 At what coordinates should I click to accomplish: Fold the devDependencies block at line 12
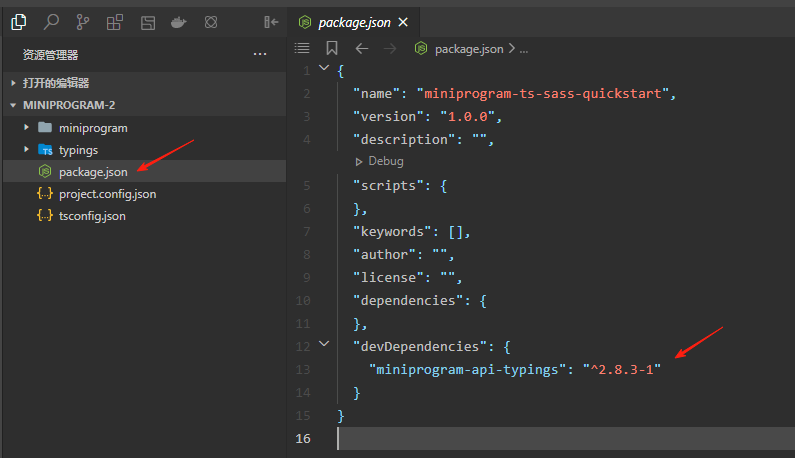pyautogui.click(x=324, y=344)
